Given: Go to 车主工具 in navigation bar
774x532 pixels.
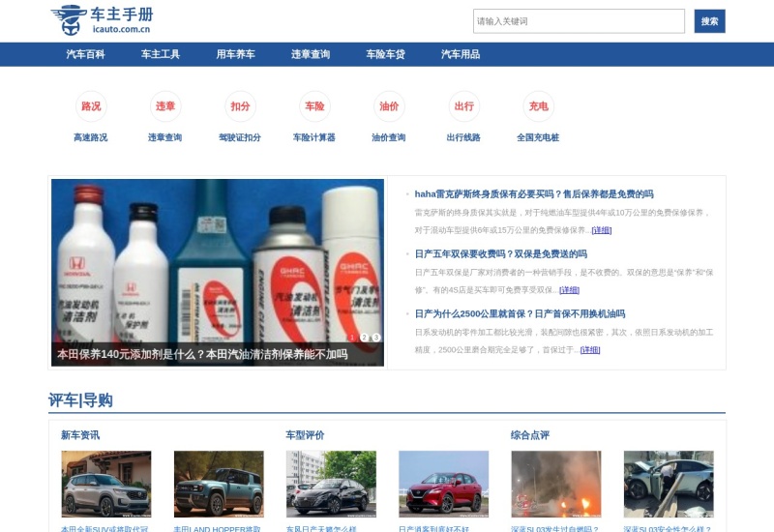Looking at the screenshot, I should tap(161, 54).
